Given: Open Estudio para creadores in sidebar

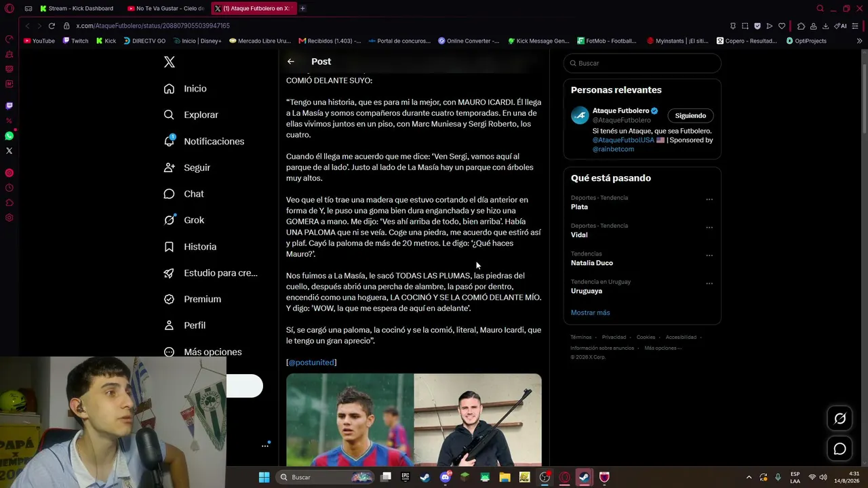Looking at the screenshot, I should tap(210, 273).
